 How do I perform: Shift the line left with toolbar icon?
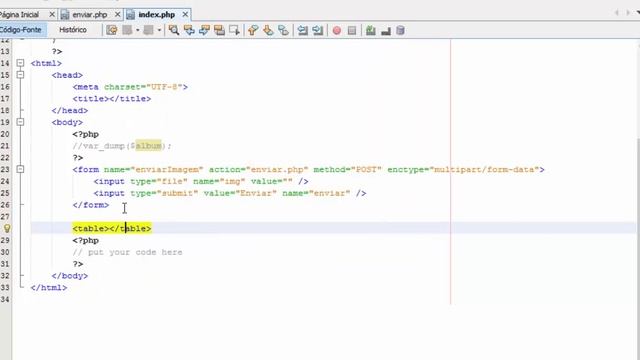tap(302, 30)
